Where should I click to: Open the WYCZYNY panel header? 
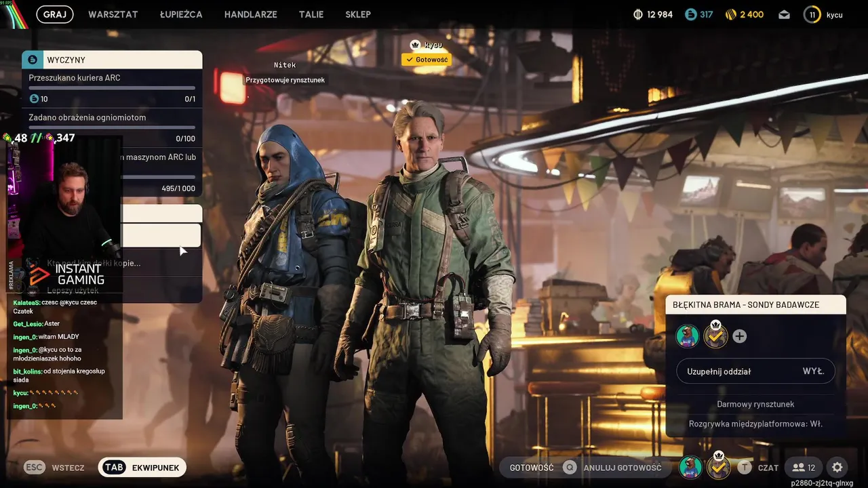112,60
